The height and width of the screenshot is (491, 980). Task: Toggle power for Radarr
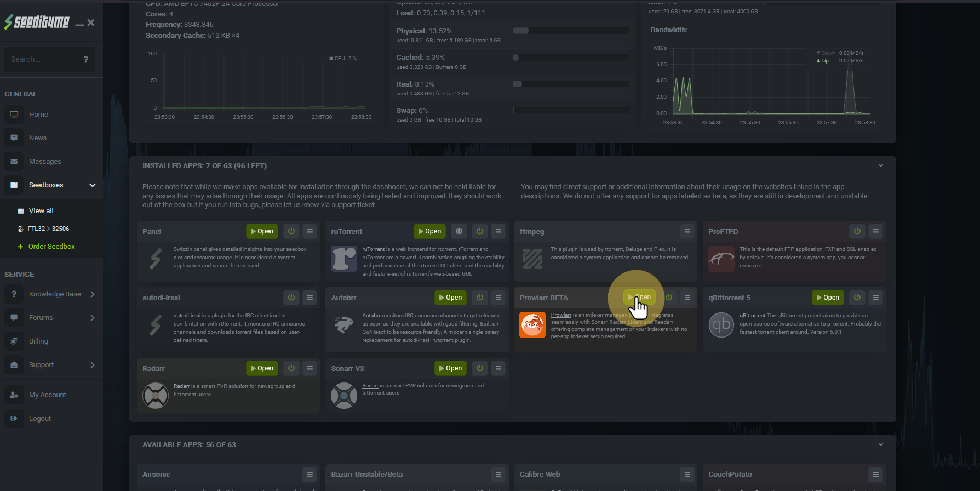pyautogui.click(x=291, y=368)
